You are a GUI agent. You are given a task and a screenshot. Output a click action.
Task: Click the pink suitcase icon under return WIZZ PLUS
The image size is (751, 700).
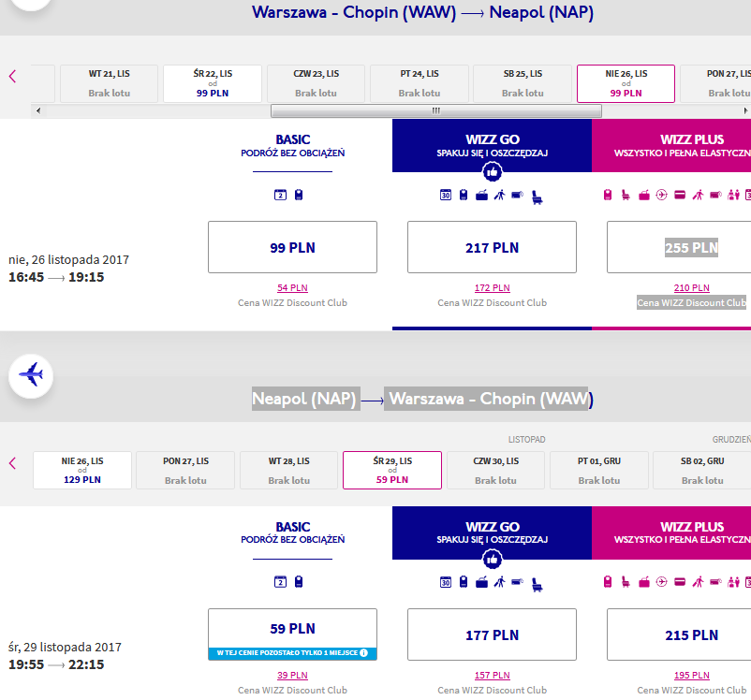click(x=643, y=582)
